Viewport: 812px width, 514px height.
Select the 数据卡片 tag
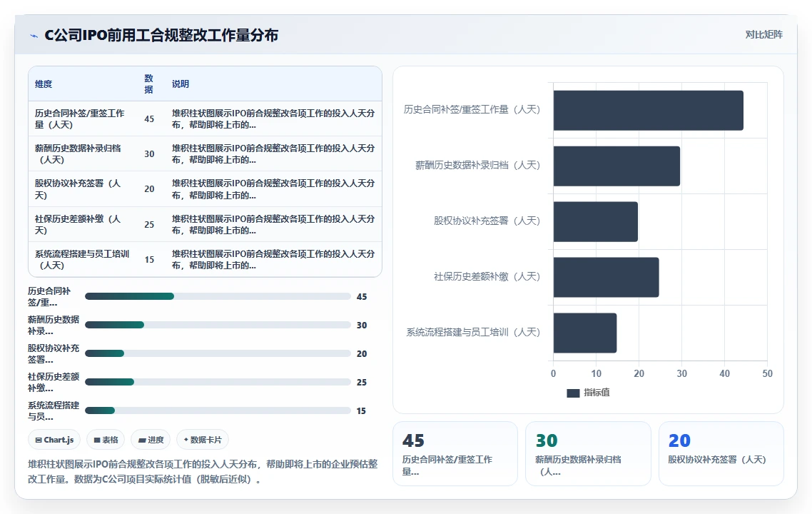(x=203, y=439)
